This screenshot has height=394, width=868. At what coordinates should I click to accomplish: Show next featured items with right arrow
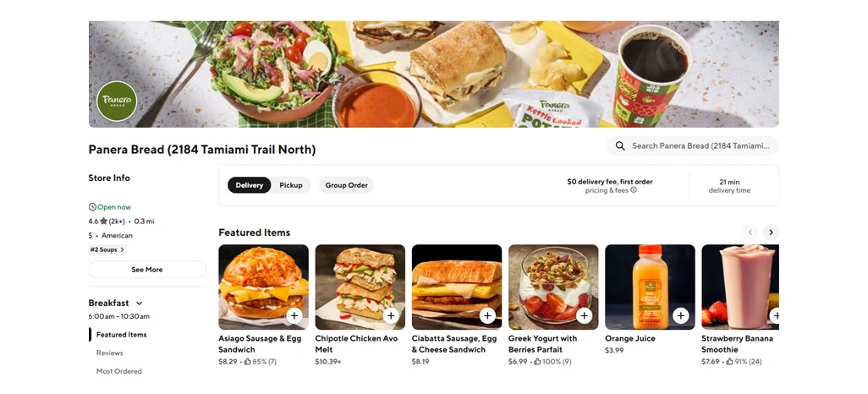771,232
